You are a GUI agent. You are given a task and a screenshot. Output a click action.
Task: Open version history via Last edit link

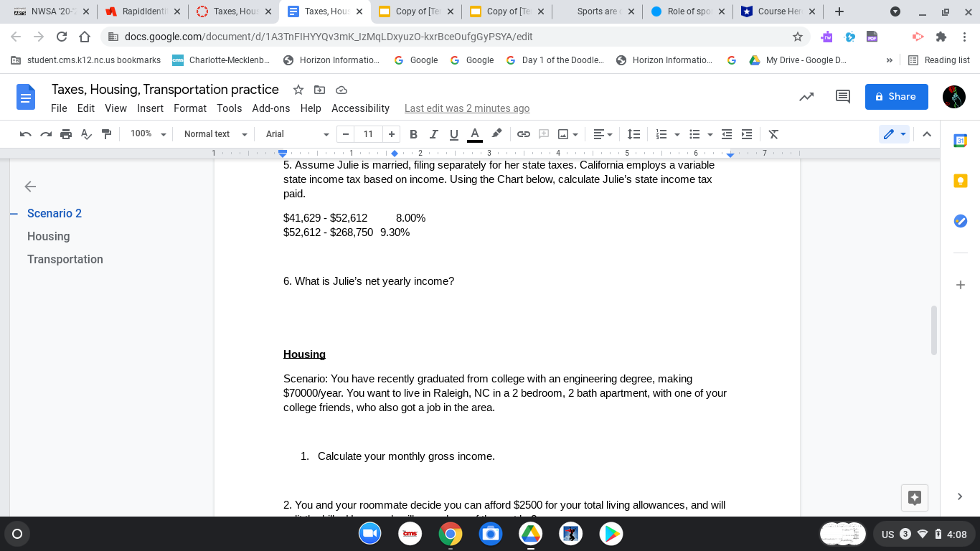pyautogui.click(x=467, y=108)
